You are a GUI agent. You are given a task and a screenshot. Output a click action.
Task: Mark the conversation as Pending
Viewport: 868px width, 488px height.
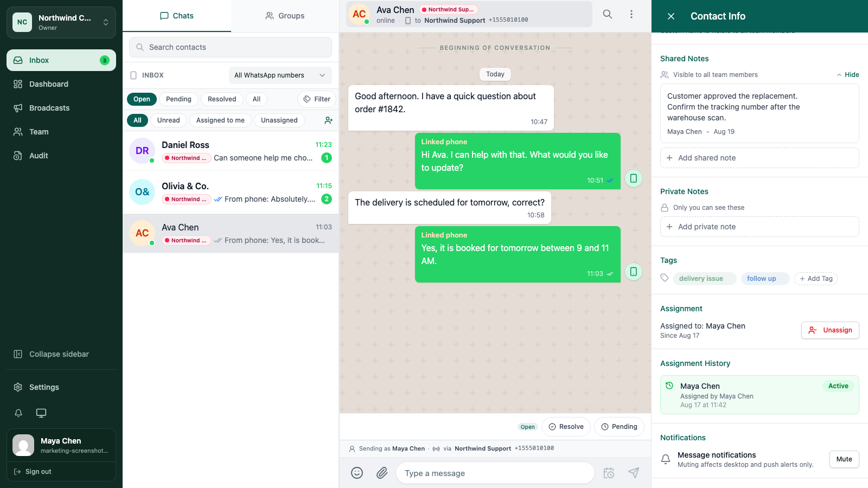coord(619,427)
